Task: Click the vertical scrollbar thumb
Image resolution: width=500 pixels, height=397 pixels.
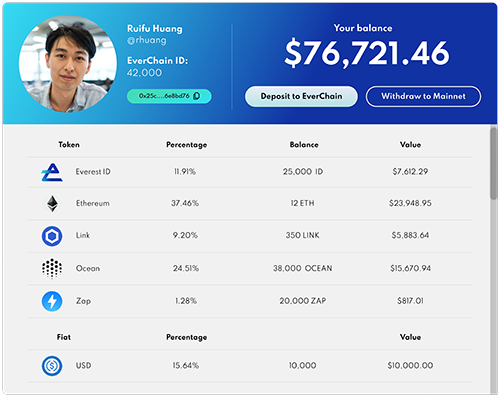Action: [494, 164]
